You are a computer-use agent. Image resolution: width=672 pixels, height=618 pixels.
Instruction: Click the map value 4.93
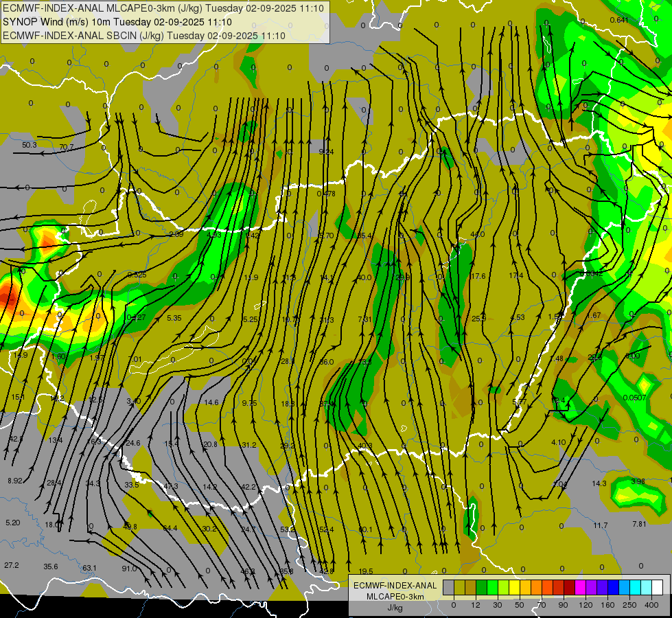point(214,235)
